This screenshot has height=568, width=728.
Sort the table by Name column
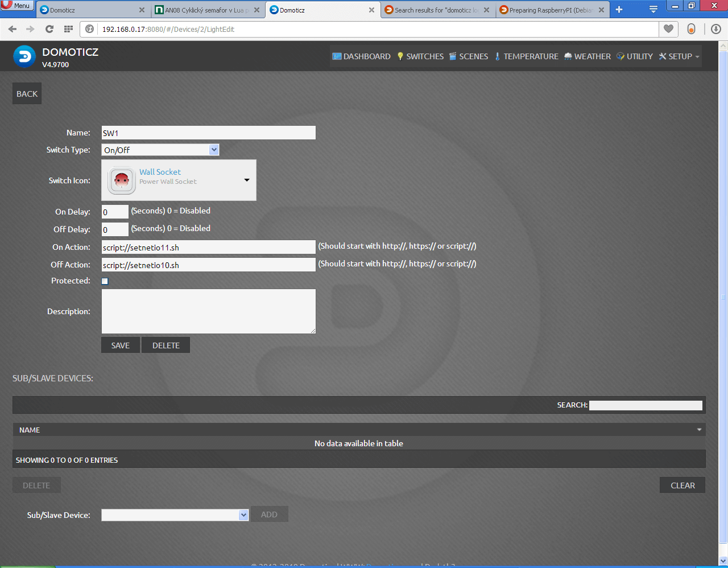coord(359,430)
